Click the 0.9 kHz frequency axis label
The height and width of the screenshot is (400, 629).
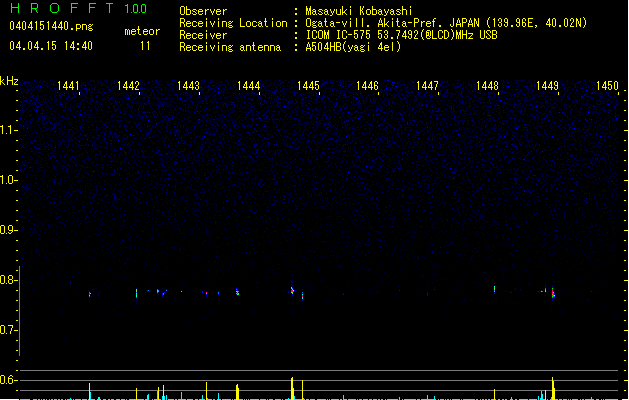pos(8,230)
